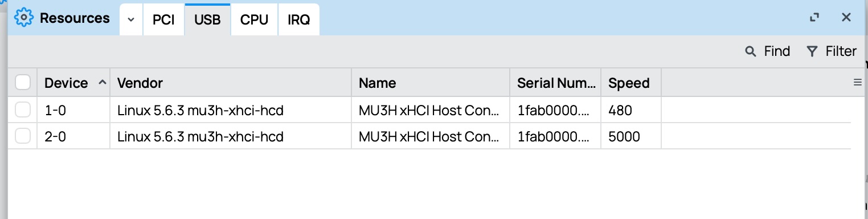Image resolution: width=868 pixels, height=219 pixels.
Task: Switch to the PCI tab
Action: [163, 19]
